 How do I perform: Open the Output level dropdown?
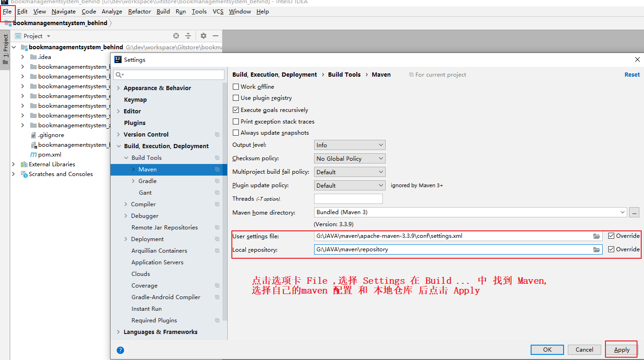pos(349,145)
